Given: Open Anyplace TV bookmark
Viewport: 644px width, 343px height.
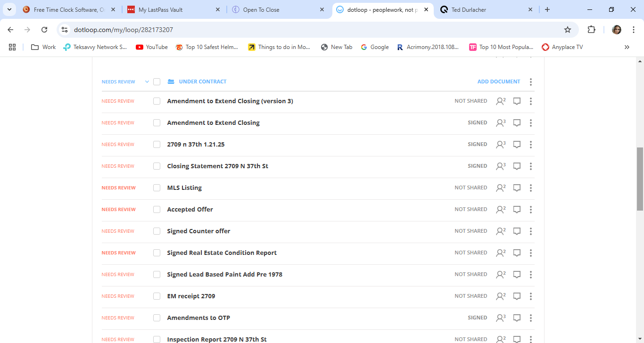Looking at the screenshot, I should point(562,47).
